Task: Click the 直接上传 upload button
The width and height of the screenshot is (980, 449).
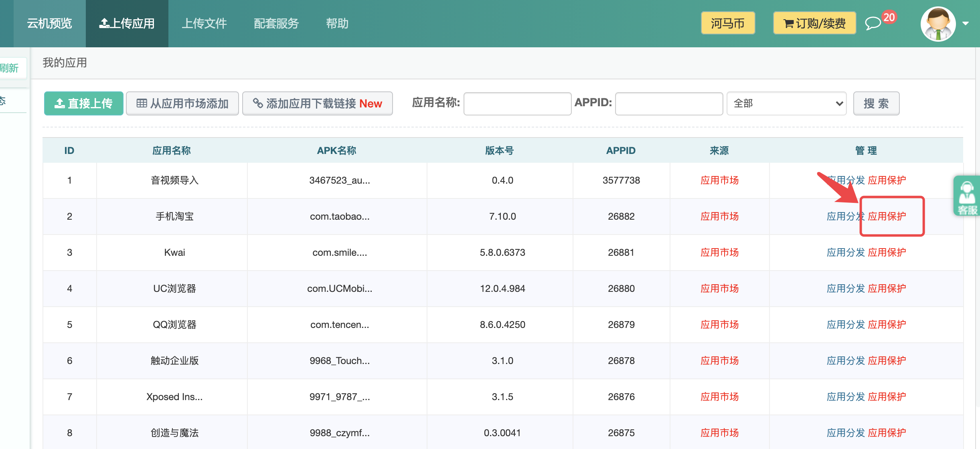Action: pos(83,103)
